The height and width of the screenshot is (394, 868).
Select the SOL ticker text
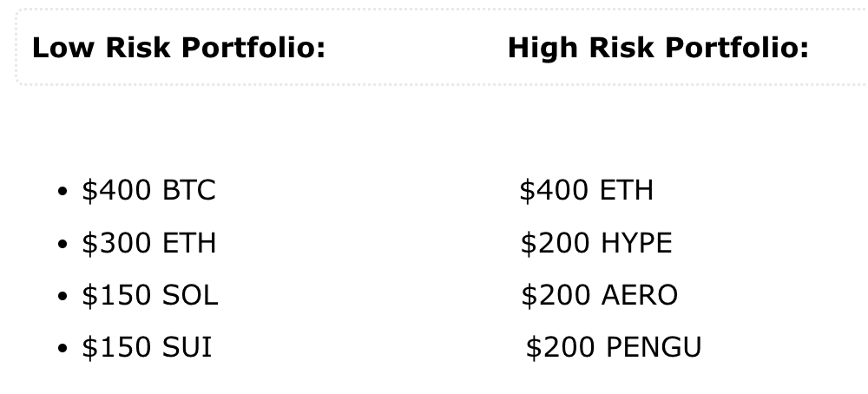(190, 295)
